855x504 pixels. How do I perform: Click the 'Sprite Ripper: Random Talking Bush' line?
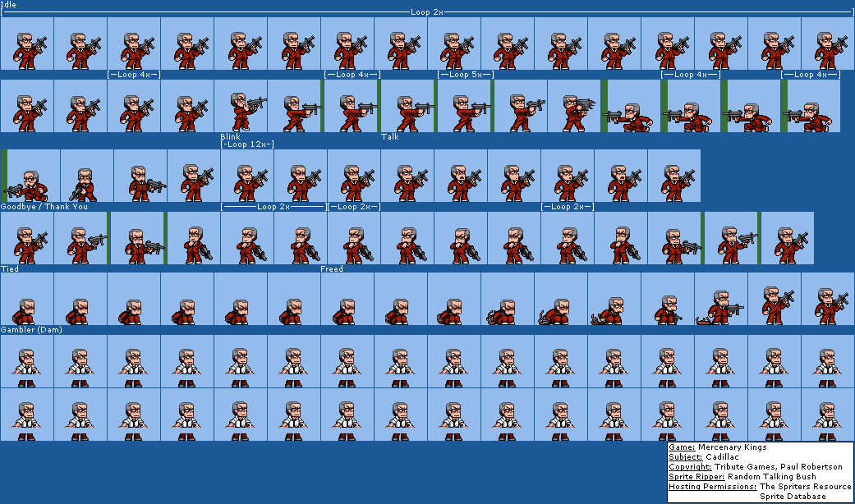(x=742, y=477)
